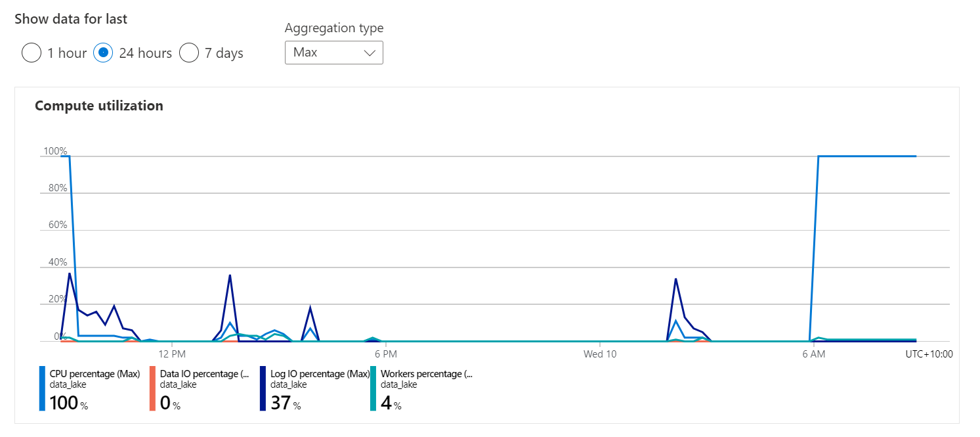Select the Data IO percentage legend label

click(205, 374)
